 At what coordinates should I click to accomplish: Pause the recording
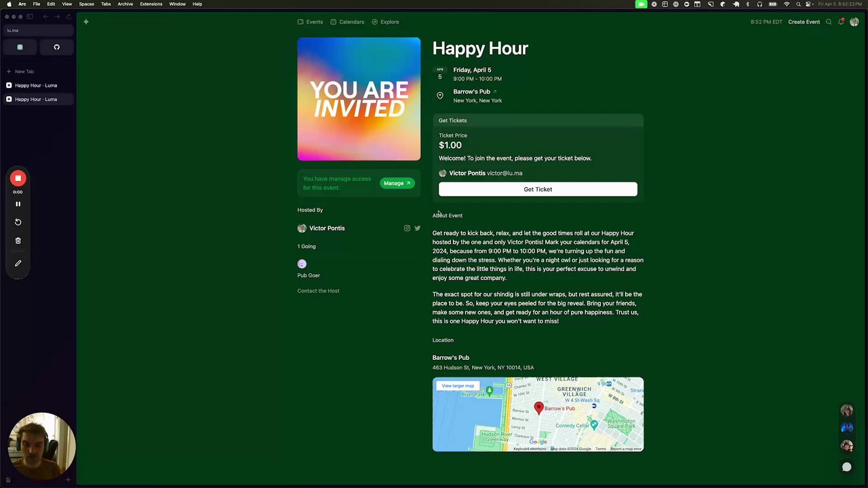coord(18,204)
